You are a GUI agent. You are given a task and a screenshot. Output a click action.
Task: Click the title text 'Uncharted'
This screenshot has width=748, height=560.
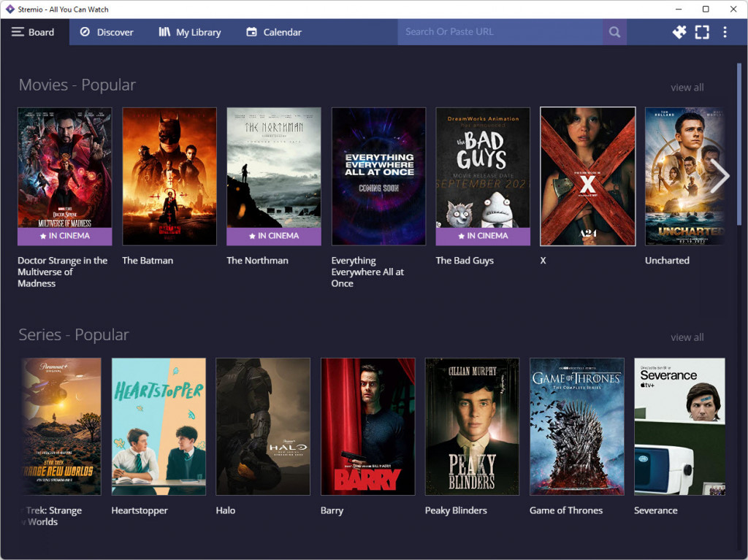(667, 261)
